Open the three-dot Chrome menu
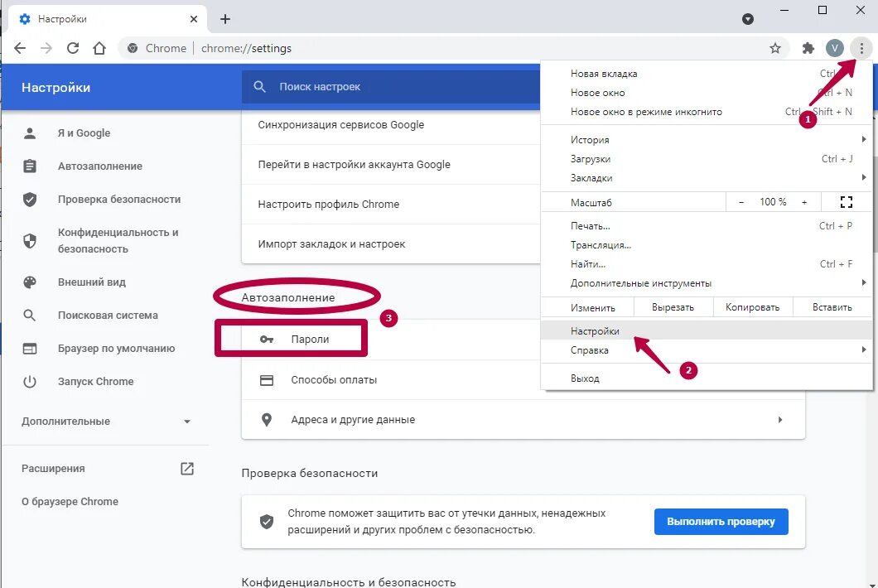Viewport: 878px width, 588px height. [x=861, y=48]
